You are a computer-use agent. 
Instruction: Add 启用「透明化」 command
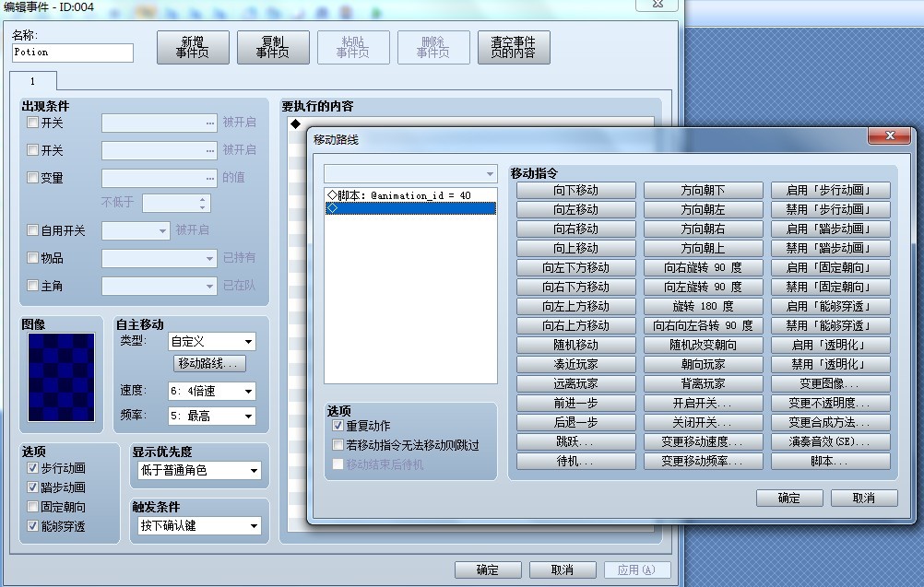click(831, 345)
